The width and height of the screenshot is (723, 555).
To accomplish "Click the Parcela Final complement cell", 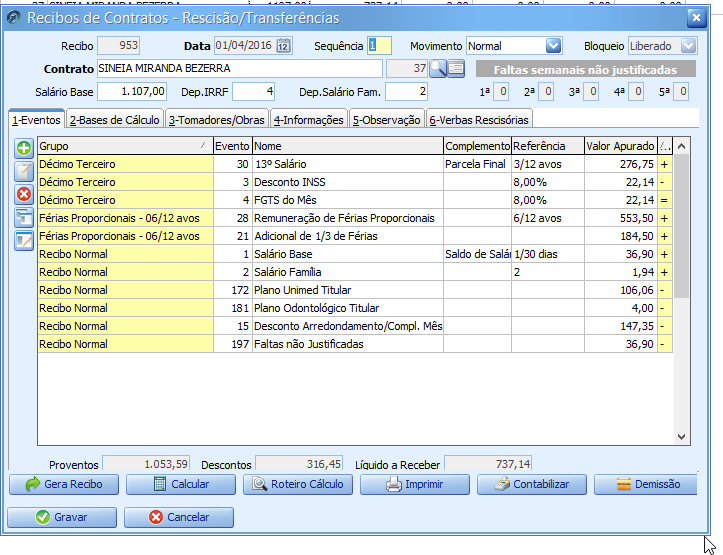I will [x=477, y=164].
